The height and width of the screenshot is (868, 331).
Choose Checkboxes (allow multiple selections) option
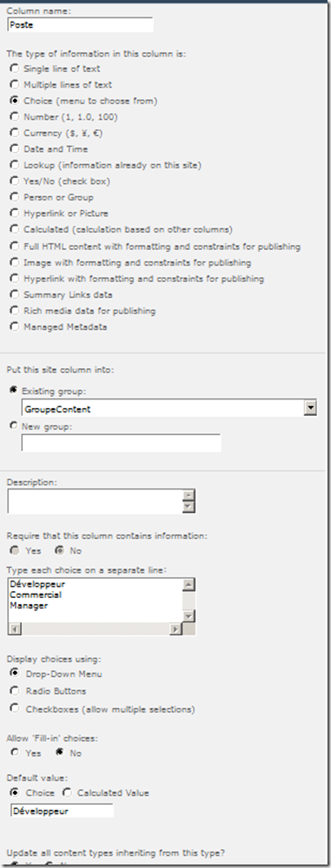click(x=15, y=708)
